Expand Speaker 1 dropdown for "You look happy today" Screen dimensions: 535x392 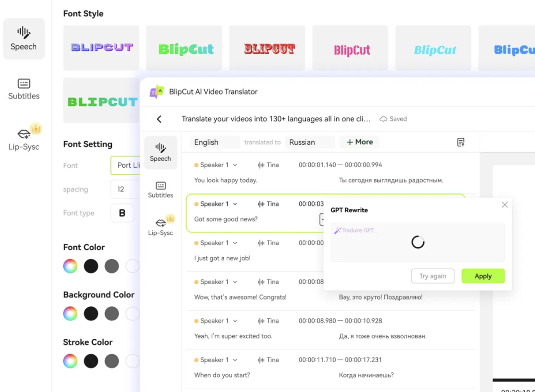pos(235,165)
